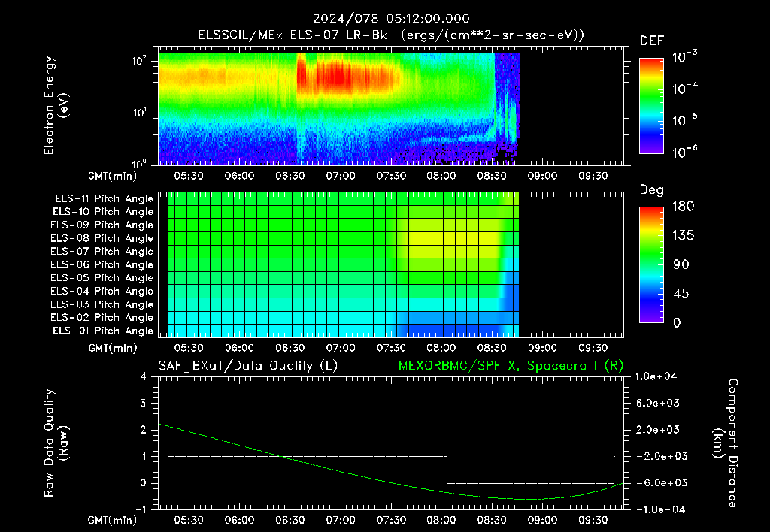Click the ELS-01 Pitch Angle row label
770x532 pixels.
tap(103, 331)
